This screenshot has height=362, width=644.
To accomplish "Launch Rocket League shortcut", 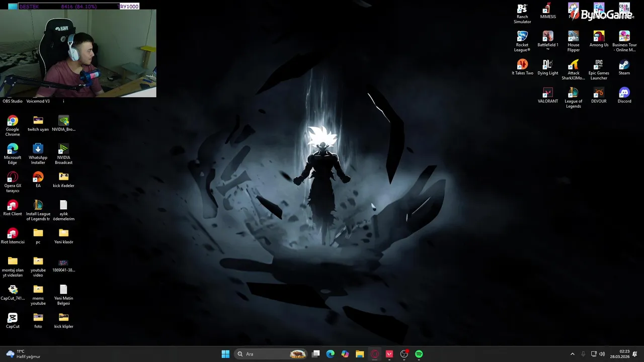I will [x=522, y=41].
